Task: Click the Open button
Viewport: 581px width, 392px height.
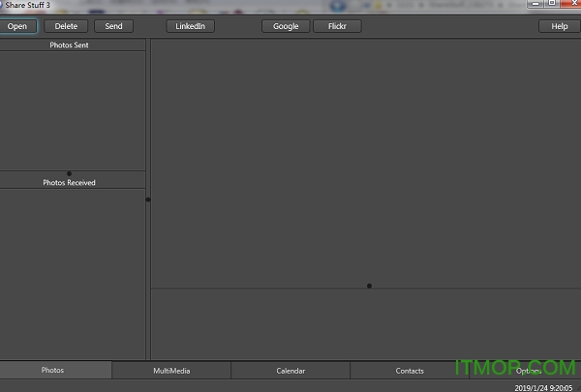Action: pos(17,26)
